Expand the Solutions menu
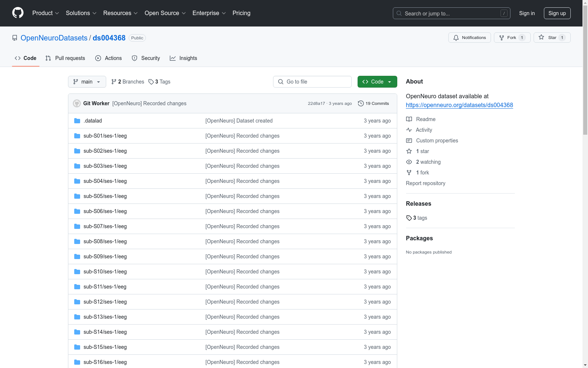Image resolution: width=588 pixels, height=368 pixels. click(81, 13)
